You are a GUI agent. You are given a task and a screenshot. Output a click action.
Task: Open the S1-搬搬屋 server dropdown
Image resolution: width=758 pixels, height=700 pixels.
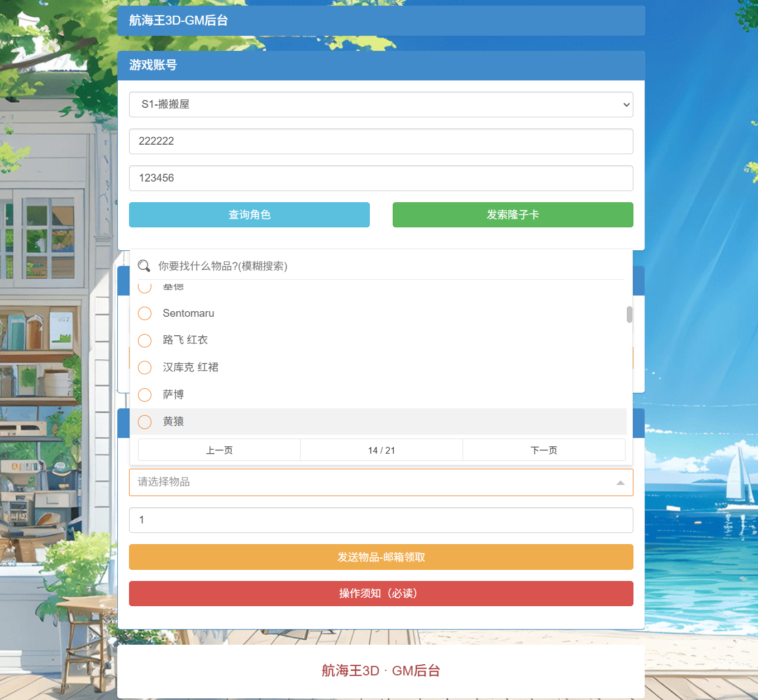coord(381,104)
